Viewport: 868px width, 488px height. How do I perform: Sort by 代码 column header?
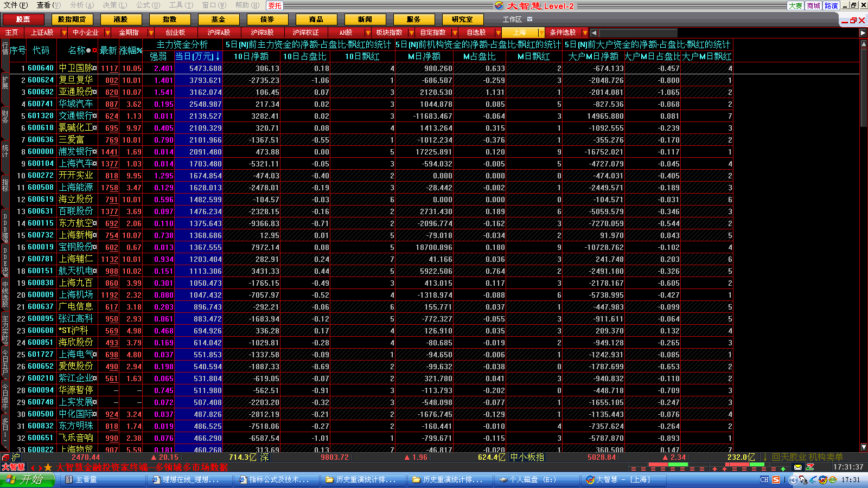(x=41, y=50)
